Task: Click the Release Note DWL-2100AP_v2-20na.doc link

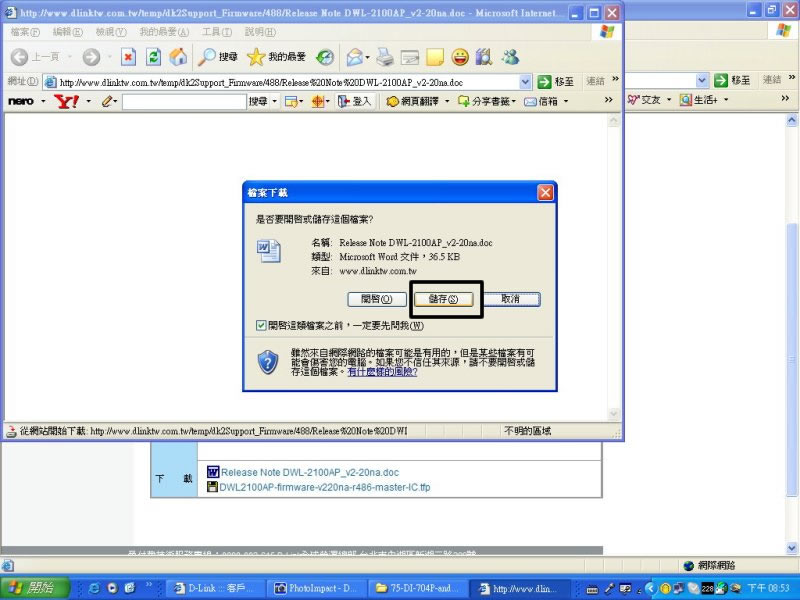Action: pyautogui.click(x=310, y=472)
